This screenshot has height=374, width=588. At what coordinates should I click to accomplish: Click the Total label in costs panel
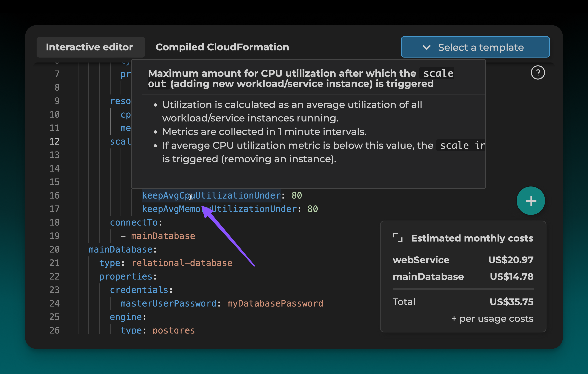[x=404, y=302]
